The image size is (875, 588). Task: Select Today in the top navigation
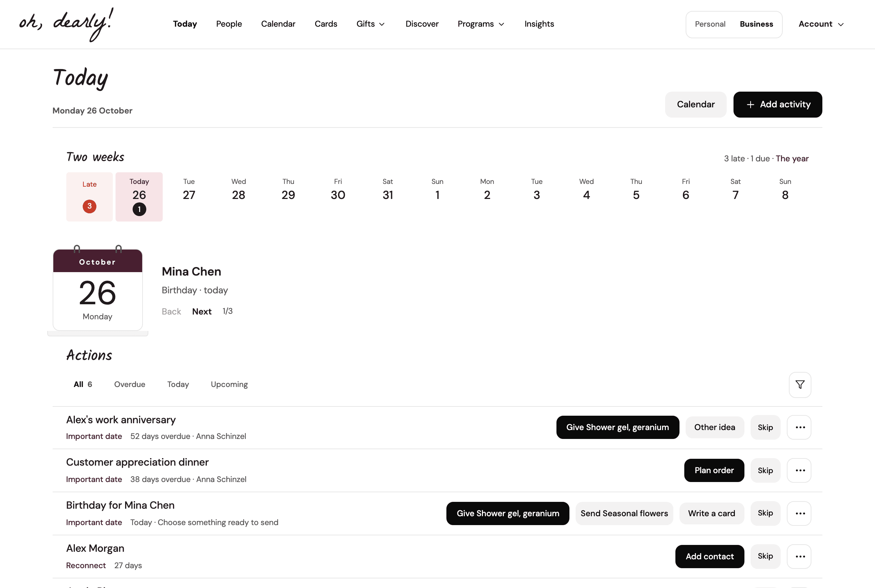coord(185,24)
